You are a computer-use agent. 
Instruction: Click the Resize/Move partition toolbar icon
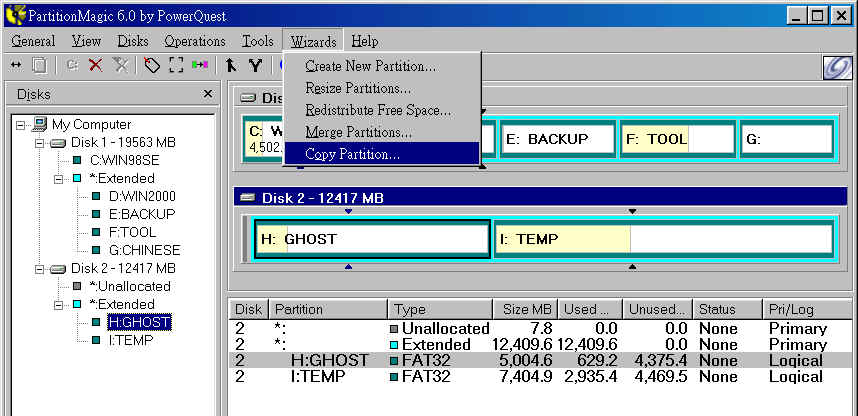16,65
